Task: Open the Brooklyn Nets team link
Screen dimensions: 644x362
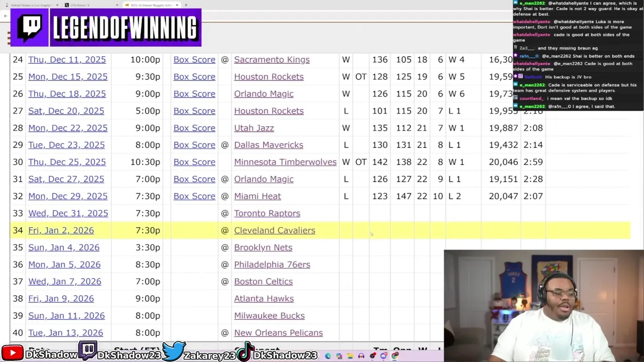Action: (x=263, y=248)
